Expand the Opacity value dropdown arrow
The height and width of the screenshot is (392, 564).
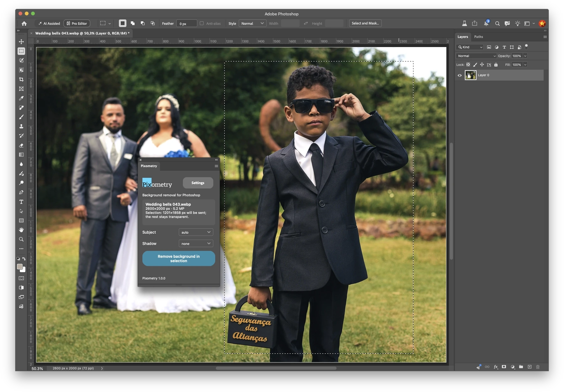(x=525, y=56)
